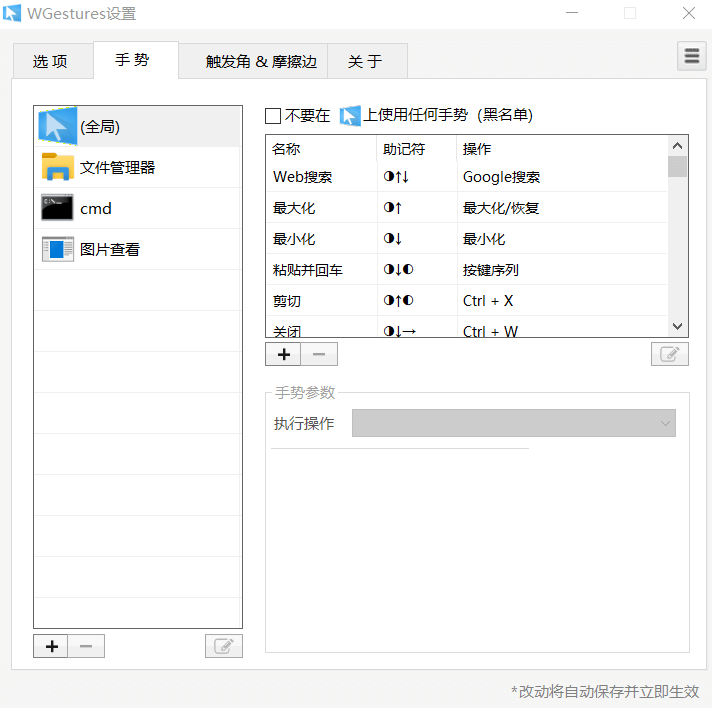Select the cmd terminal icon entry
Viewport: 712px width, 708px height.
click(x=57, y=208)
